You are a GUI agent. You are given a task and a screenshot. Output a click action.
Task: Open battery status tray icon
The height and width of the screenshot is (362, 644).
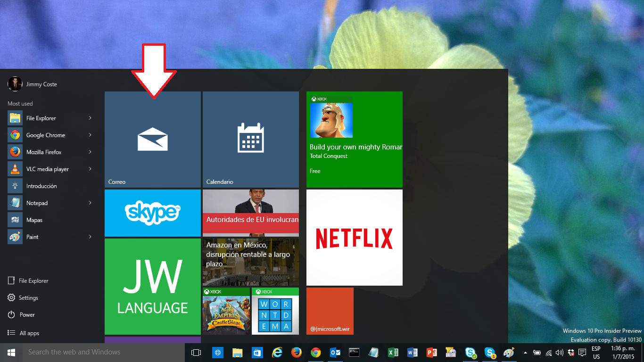pos(537,353)
